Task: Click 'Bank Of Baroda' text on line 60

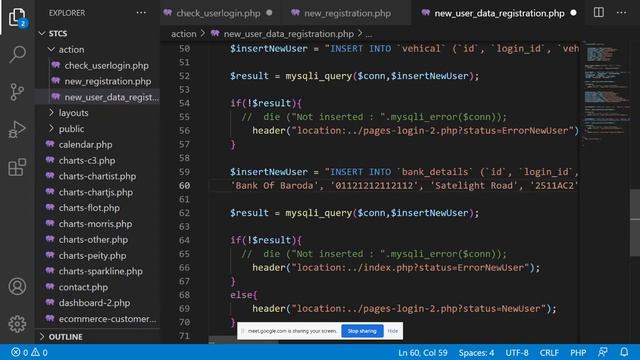Action: tap(274, 185)
